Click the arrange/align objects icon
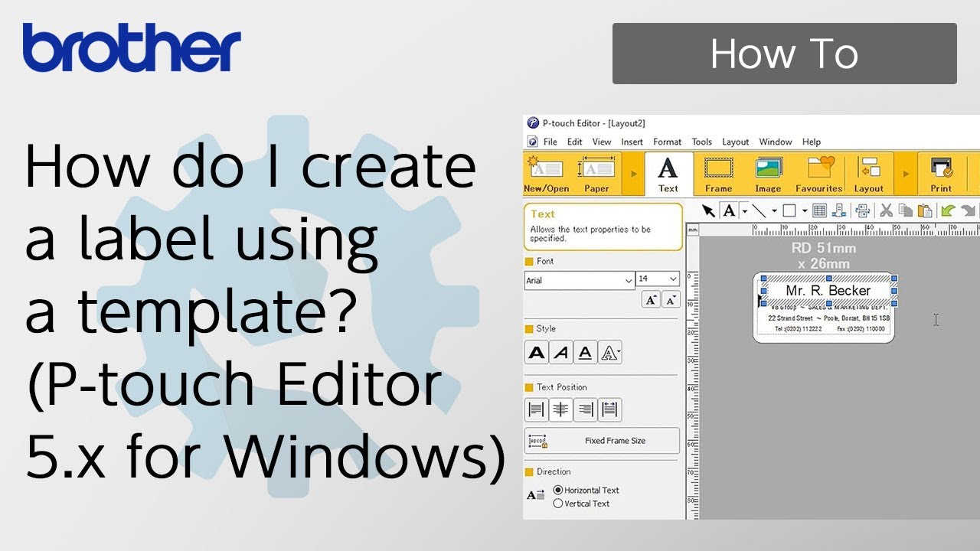 (838, 210)
